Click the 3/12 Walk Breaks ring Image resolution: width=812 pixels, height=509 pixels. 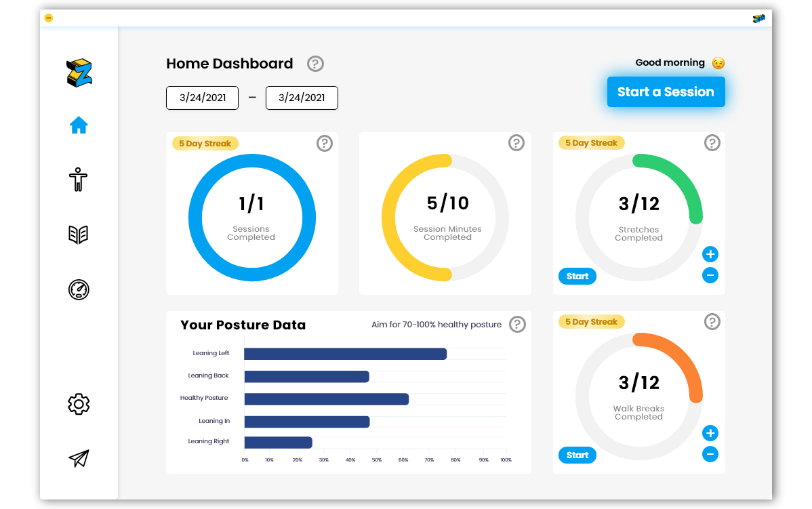pyautogui.click(x=639, y=396)
